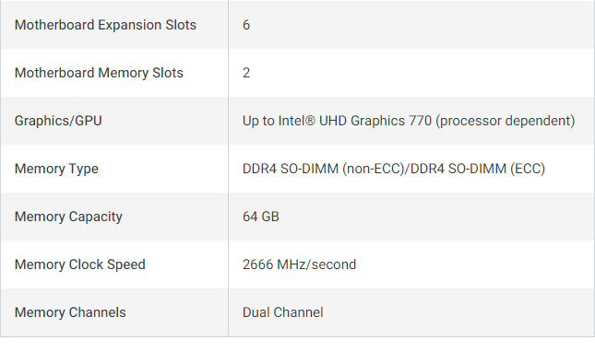Click the Memory Type label
This screenshot has height=364, width=595.
(x=56, y=169)
